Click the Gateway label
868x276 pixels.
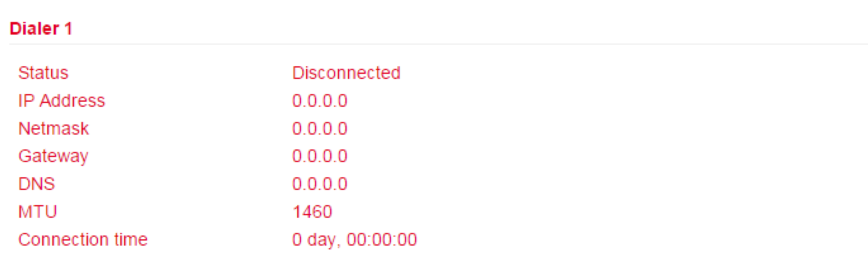53,157
